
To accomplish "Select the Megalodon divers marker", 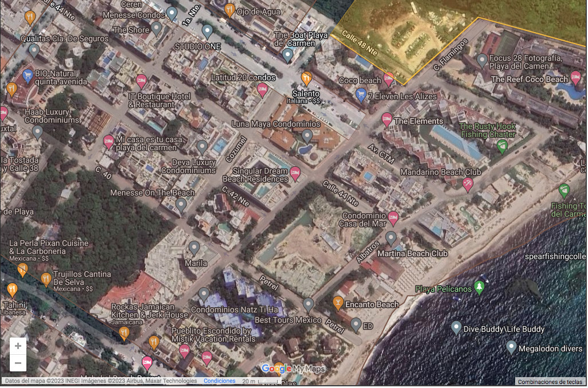I will 511,347.
